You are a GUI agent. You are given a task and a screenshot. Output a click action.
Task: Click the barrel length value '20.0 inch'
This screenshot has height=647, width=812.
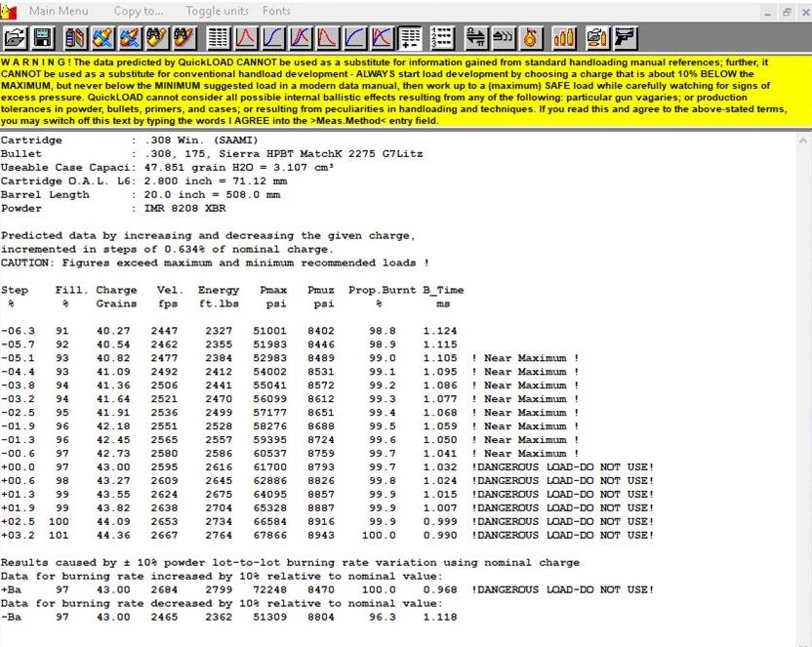click(x=175, y=194)
